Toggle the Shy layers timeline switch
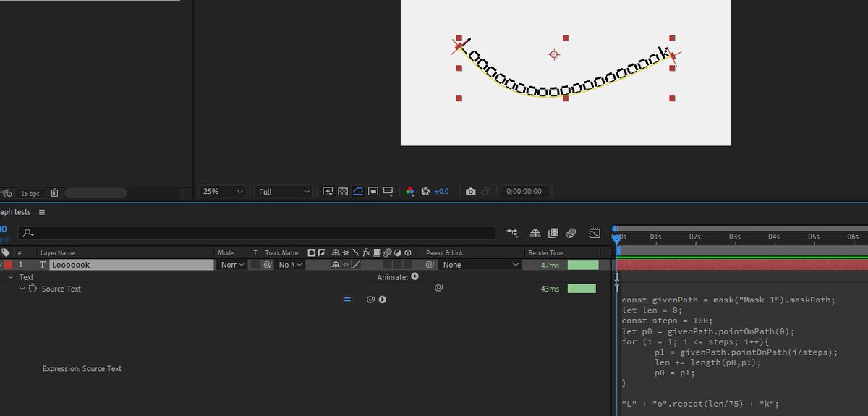This screenshot has height=416, width=868. point(535,233)
